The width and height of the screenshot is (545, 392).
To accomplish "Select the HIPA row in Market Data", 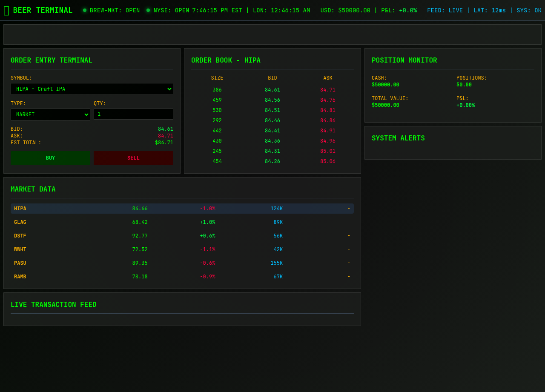I will (182, 209).
